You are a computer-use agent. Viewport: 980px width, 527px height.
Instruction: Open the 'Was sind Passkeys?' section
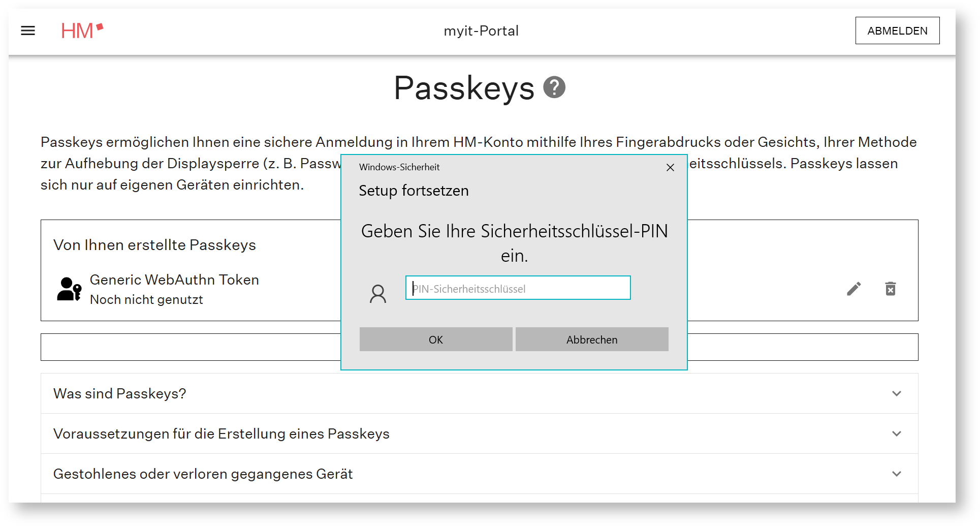(x=120, y=394)
